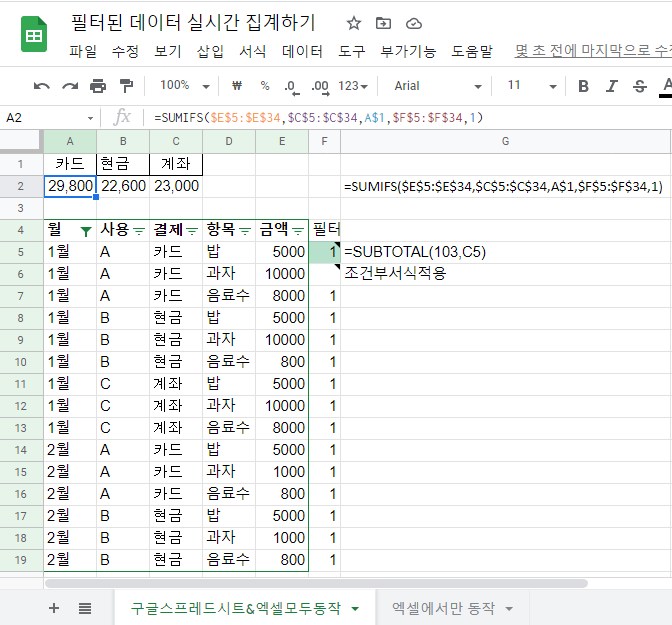Viewport: 672px width, 625px height.
Task: Check cloud save status icon
Action: point(414,24)
